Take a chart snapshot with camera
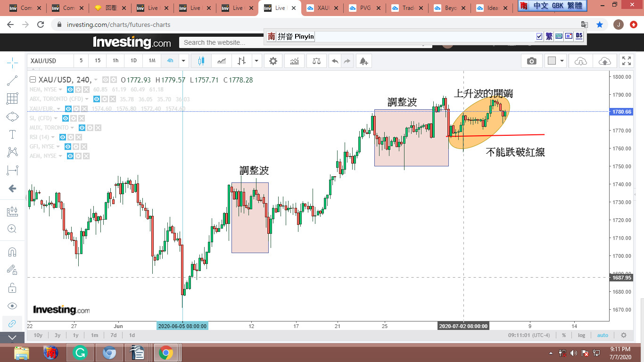644x362 pixels. pyautogui.click(x=532, y=61)
